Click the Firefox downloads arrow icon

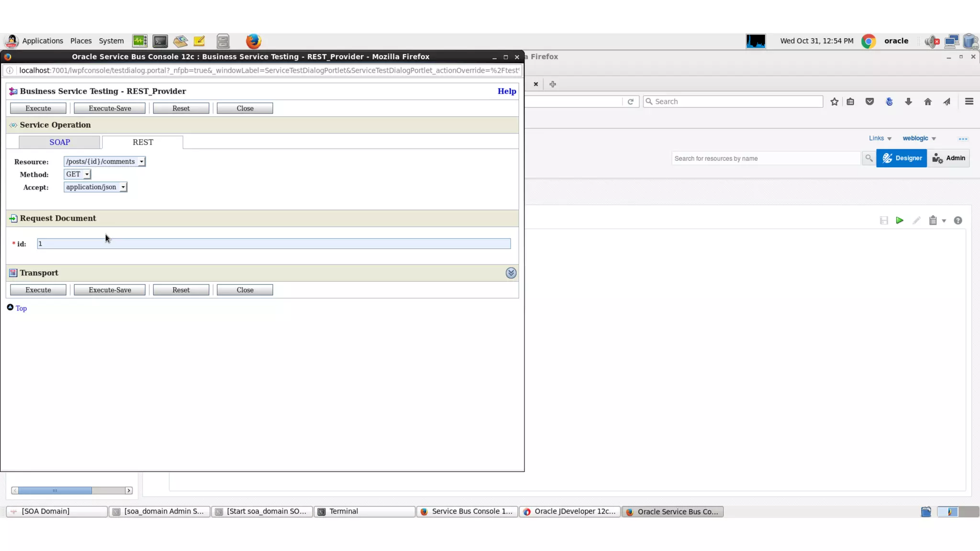coord(908,101)
